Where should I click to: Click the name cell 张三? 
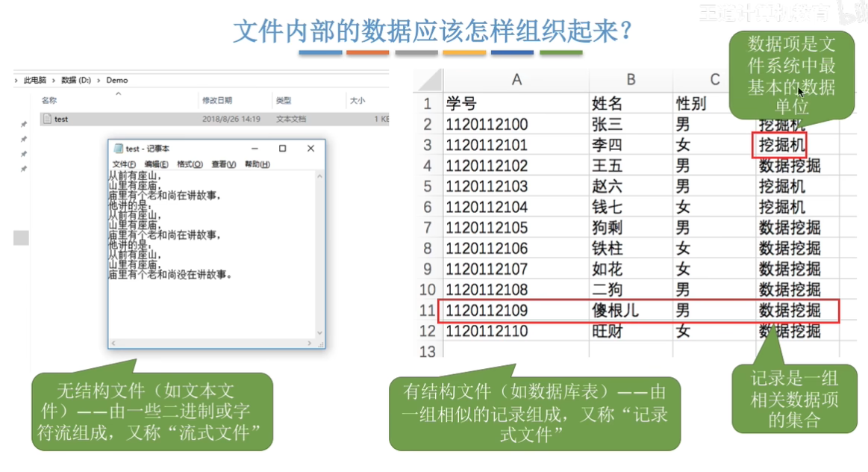(631, 124)
